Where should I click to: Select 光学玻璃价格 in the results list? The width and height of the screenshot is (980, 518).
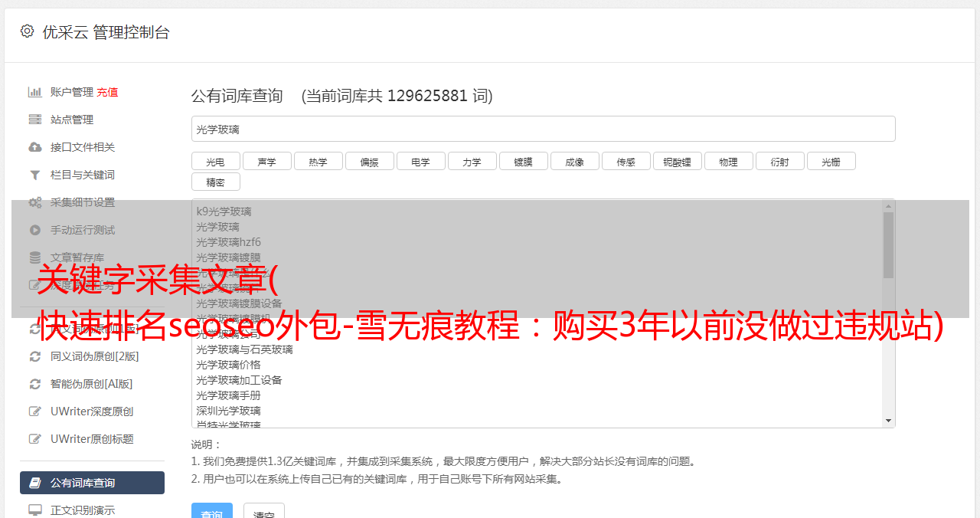tap(228, 365)
